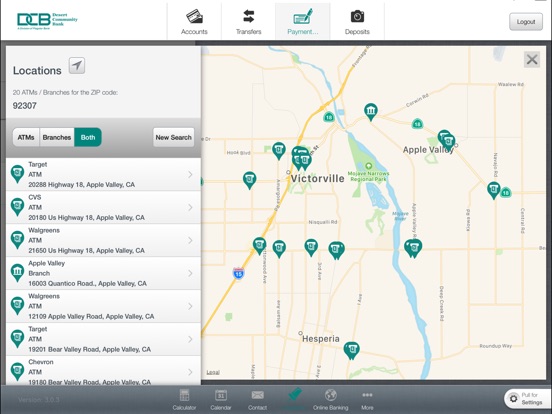Expand chevron for Target 20288 Highway 18
The image size is (552, 414).
click(x=190, y=175)
